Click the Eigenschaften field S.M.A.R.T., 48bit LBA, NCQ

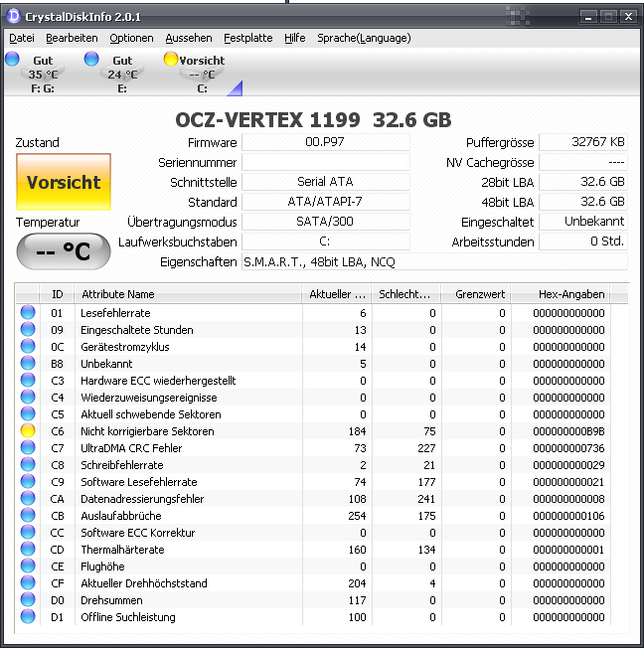point(434,261)
